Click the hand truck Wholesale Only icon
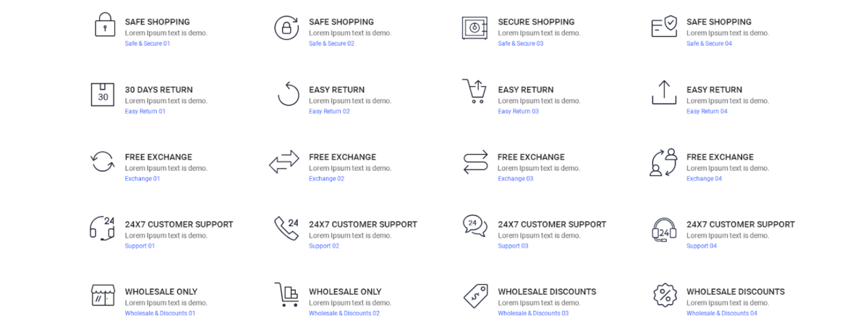This screenshot has width=868, height=326. click(x=286, y=295)
